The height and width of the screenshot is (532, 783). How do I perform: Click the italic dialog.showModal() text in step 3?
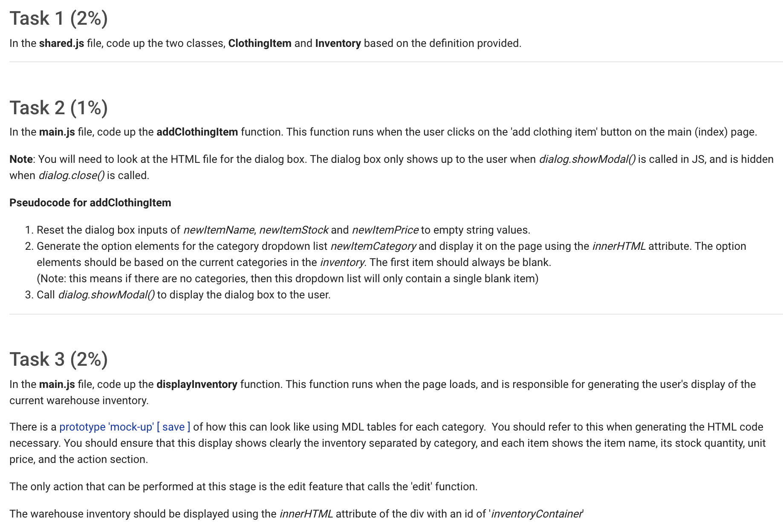(107, 295)
